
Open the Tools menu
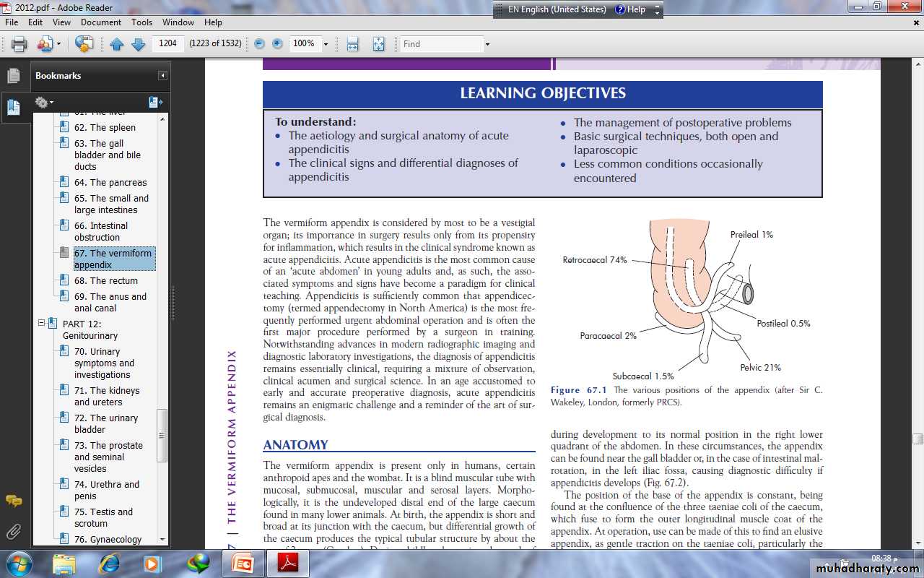[141, 22]
